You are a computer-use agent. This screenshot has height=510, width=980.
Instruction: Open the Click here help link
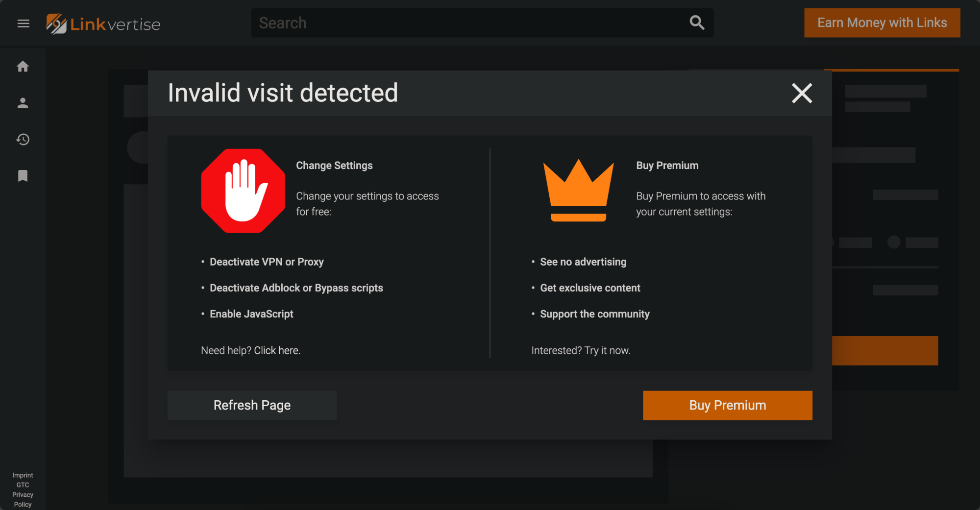277,350
